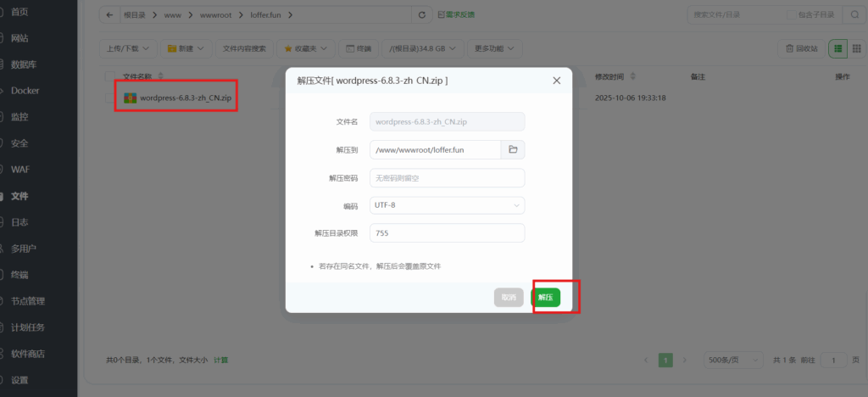The height and width of the screenshot is (397, 868).
Task: Click the 解压到 path input field
Action: pos(436,149)
